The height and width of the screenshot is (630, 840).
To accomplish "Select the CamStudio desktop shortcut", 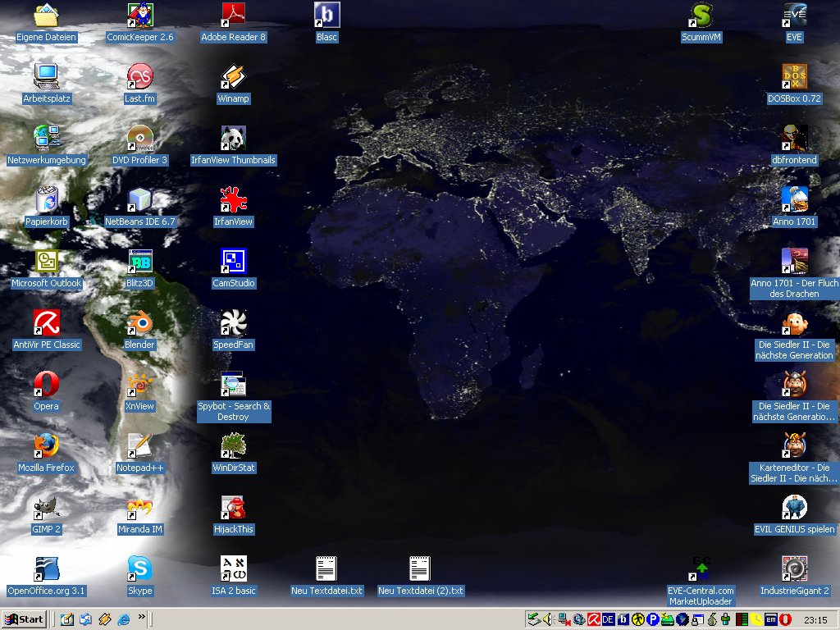I will (234, 262).
